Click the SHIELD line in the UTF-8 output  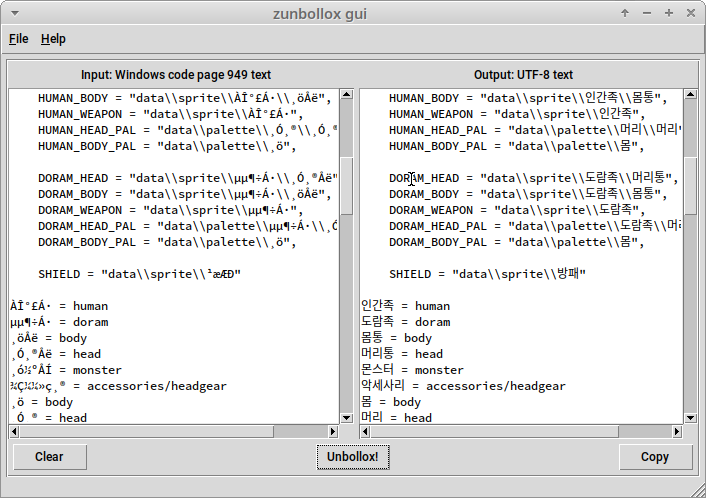click(487, 274)
